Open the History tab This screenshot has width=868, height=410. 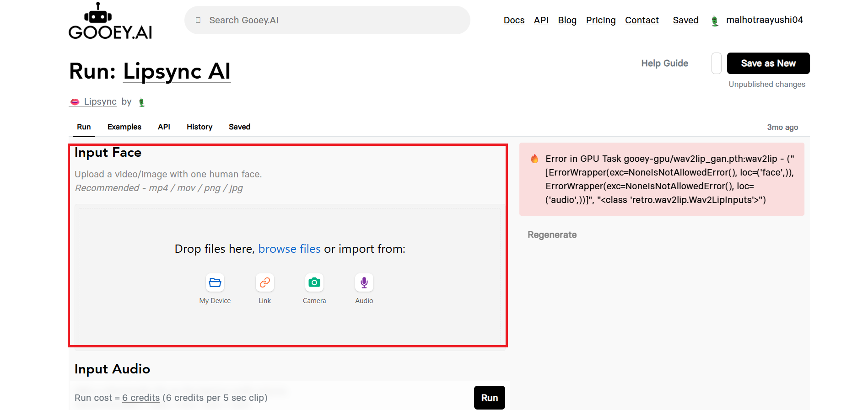[199, 127]
